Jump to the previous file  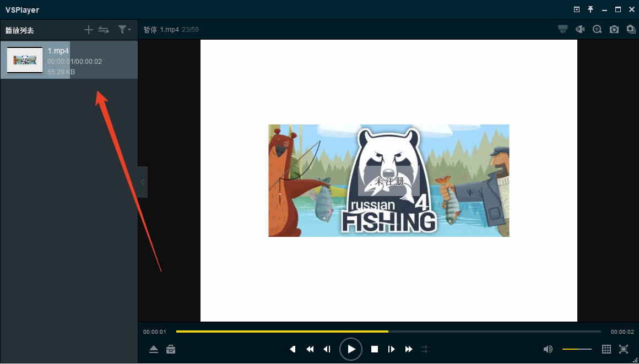tap(293, 349)
